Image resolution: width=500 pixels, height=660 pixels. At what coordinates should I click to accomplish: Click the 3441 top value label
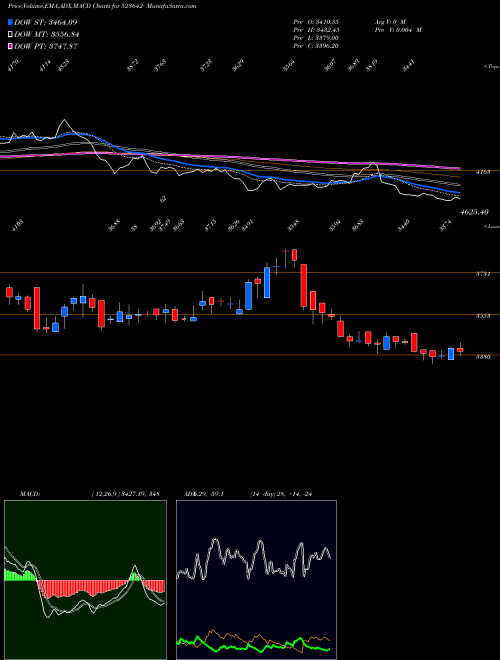pyautogui.click(x=409, y=66)
